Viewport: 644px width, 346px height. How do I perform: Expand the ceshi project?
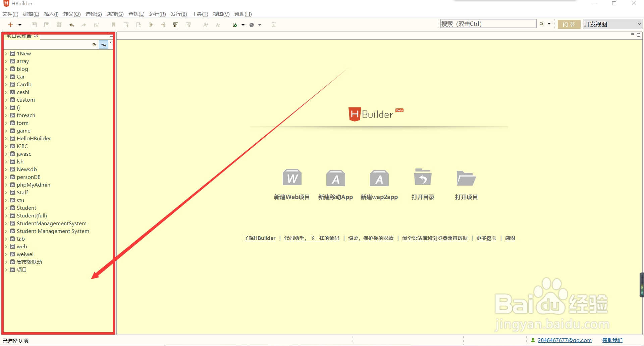point(6,92)
